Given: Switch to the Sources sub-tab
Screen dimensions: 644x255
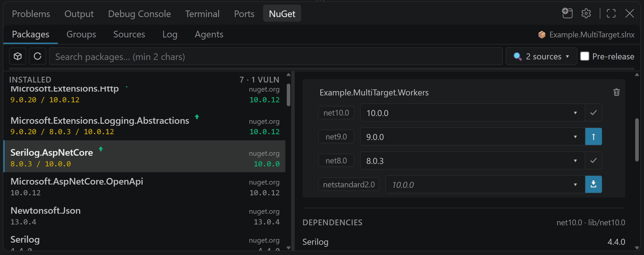Looking at the screenshot, I should point(129,34).
